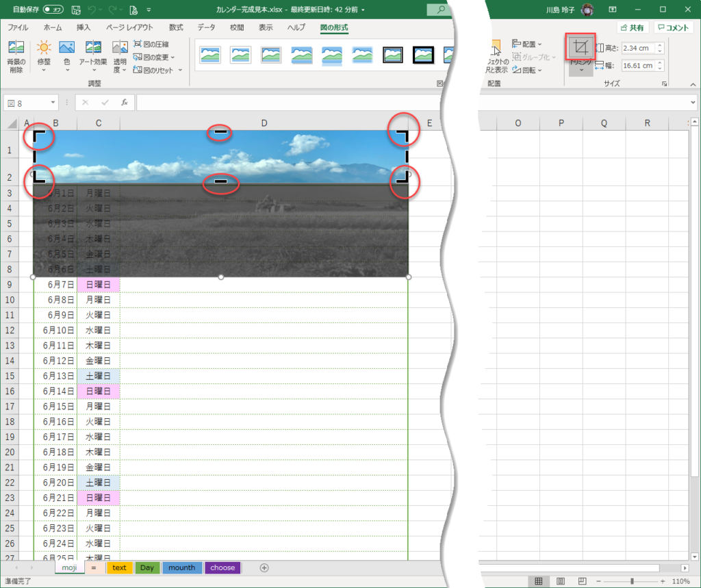
Task: Switch to the データ tab
Action: pos(207,27)
